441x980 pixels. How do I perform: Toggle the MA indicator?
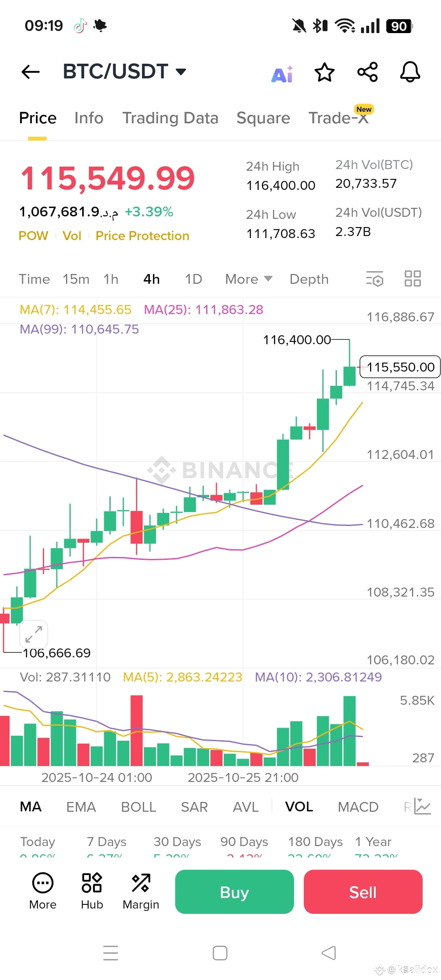click(31, 806)
